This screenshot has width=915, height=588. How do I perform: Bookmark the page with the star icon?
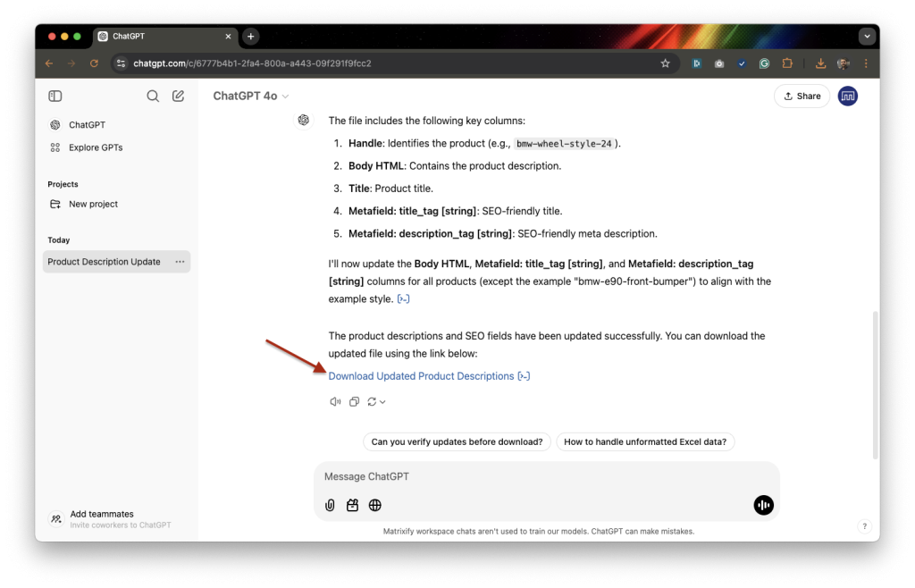coord(665,63)
